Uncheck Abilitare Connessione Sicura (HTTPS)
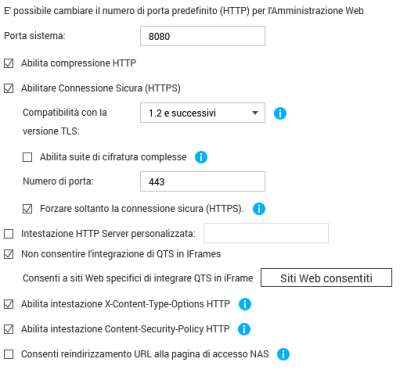Image resolution: width=400 pixels, height=373 pixels. click(x=9, y=88)
